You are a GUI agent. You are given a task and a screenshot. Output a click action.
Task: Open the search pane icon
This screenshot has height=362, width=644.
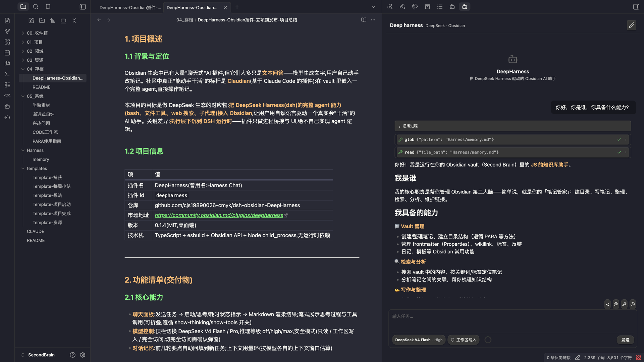click(x=36, y=7)
